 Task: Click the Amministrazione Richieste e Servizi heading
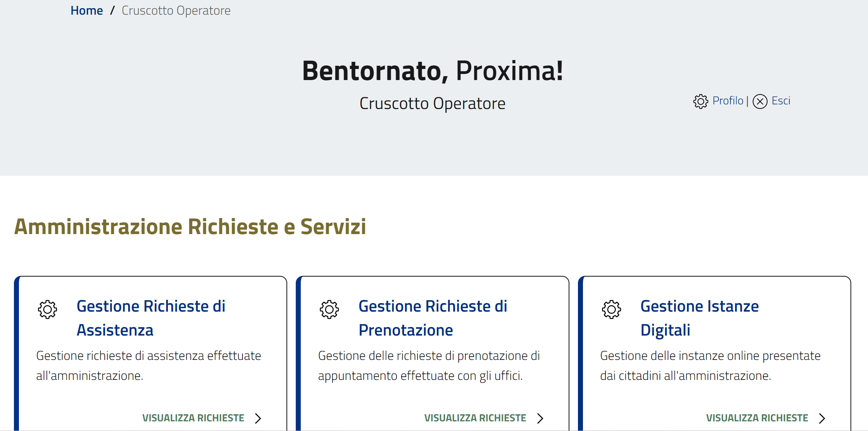click(x=190, y=227)
